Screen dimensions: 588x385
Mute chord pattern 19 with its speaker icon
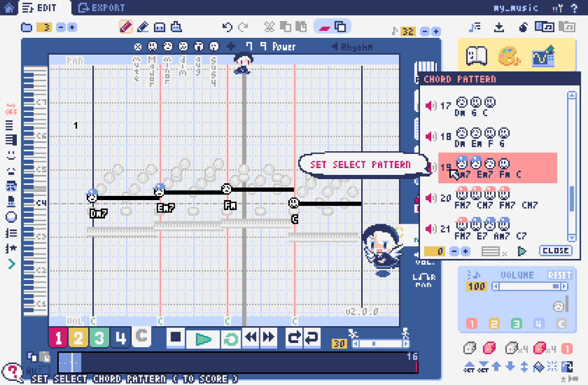pyautogui.click(x=429, y=167)
